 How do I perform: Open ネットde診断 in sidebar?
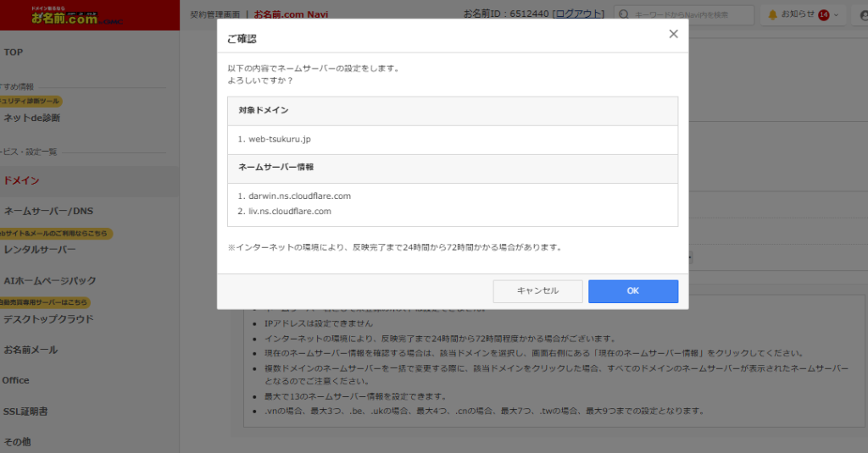pos(31,118)
